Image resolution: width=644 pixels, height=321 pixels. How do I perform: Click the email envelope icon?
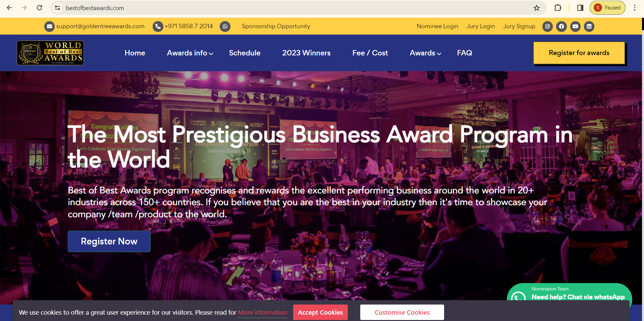pos(50,26)
